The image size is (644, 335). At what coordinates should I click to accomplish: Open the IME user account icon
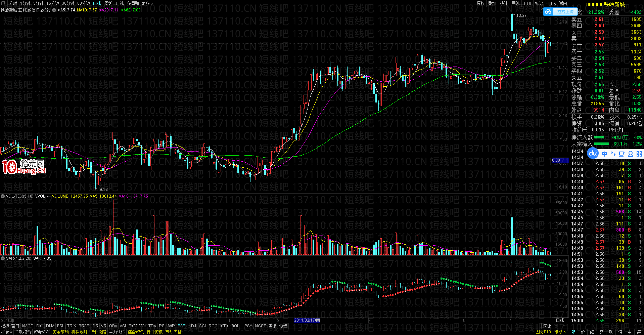tap(630, 154)
